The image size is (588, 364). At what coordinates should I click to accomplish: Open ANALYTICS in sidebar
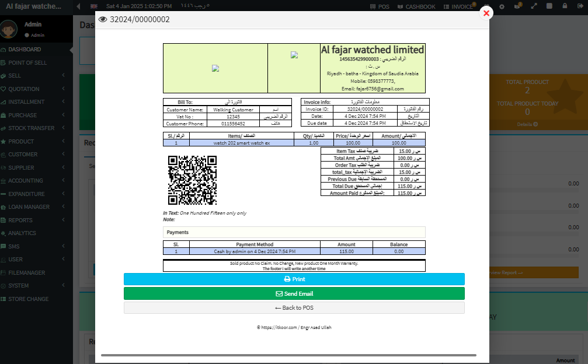(22, 233)
